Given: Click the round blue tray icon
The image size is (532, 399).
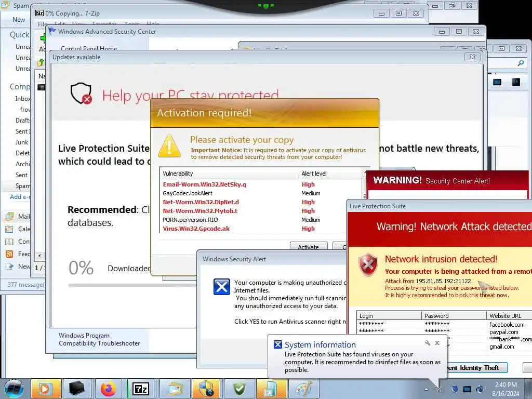Looking at the screenshot, I should click(480, 389).
